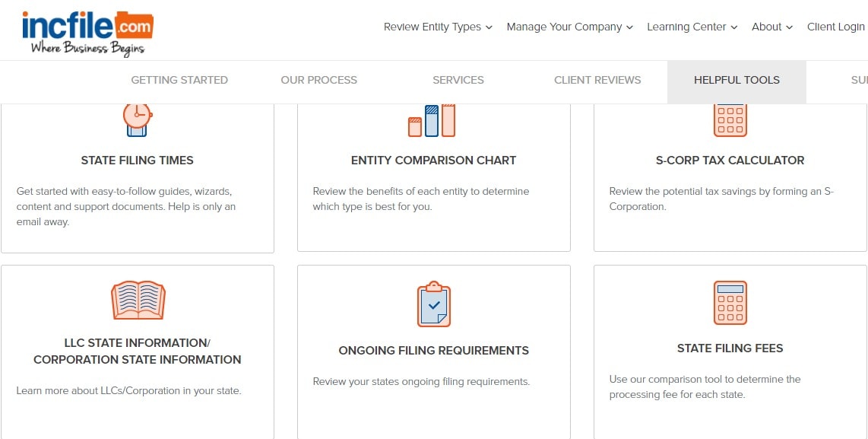The width and height of the screenshot is (868, 439).
Task: Select the Our Process tab
Action: pos(319,81)
